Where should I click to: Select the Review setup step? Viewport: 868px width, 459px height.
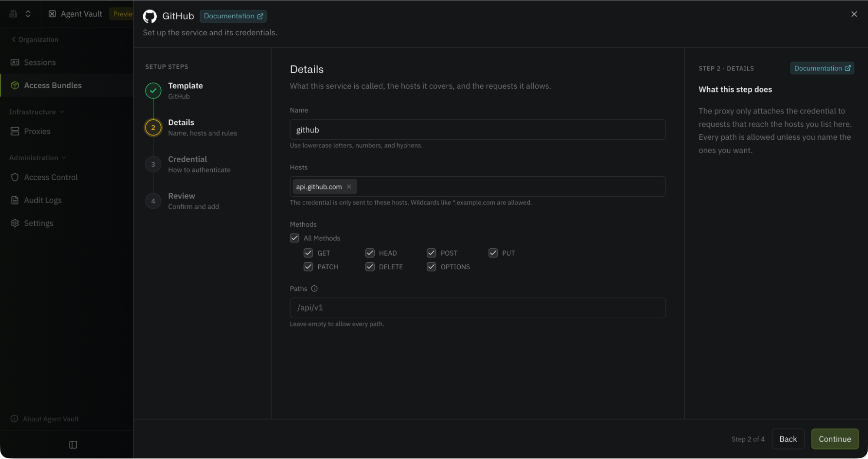182,201
